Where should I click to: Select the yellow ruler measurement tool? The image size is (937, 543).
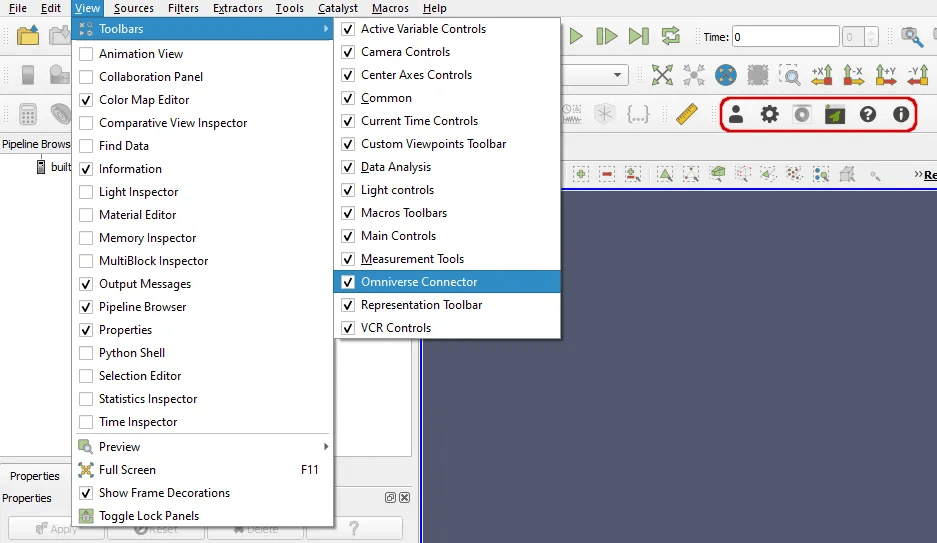tap(685, 114)
